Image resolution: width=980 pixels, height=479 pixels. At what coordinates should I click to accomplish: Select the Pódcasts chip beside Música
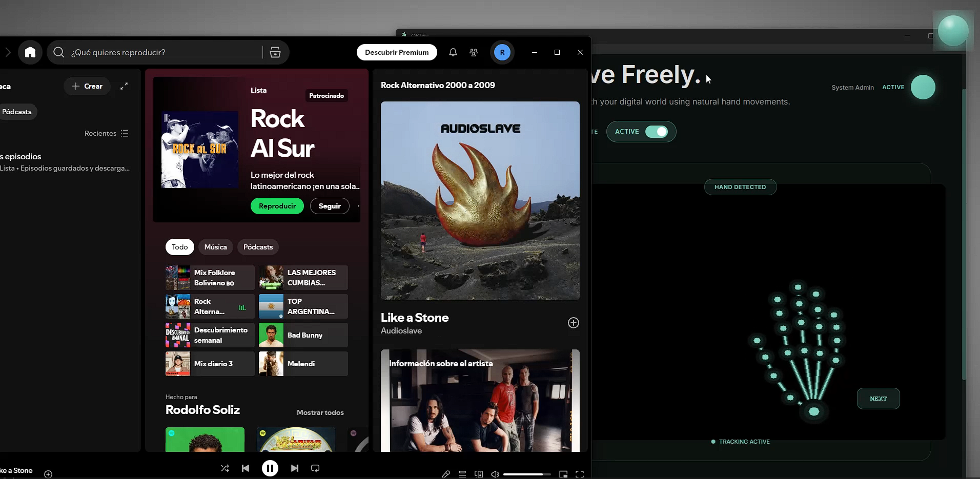click(x=258, y=247)
